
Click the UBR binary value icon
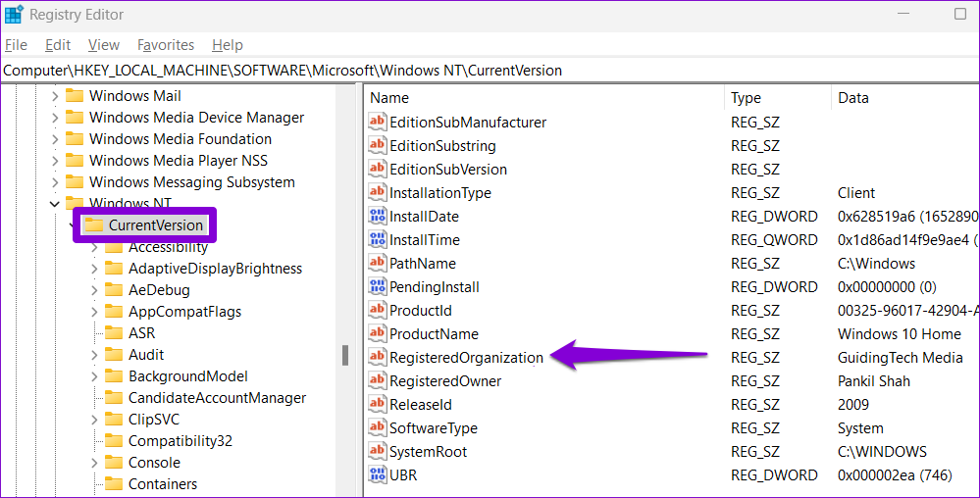(378, 475)
